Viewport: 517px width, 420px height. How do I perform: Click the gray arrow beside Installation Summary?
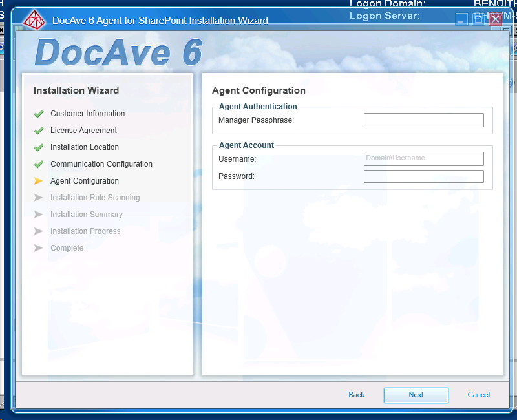tap(39, 215)
